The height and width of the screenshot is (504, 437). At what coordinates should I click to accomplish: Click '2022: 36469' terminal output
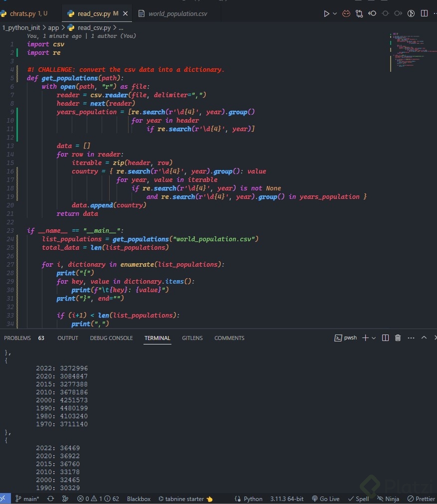point(58,448)
